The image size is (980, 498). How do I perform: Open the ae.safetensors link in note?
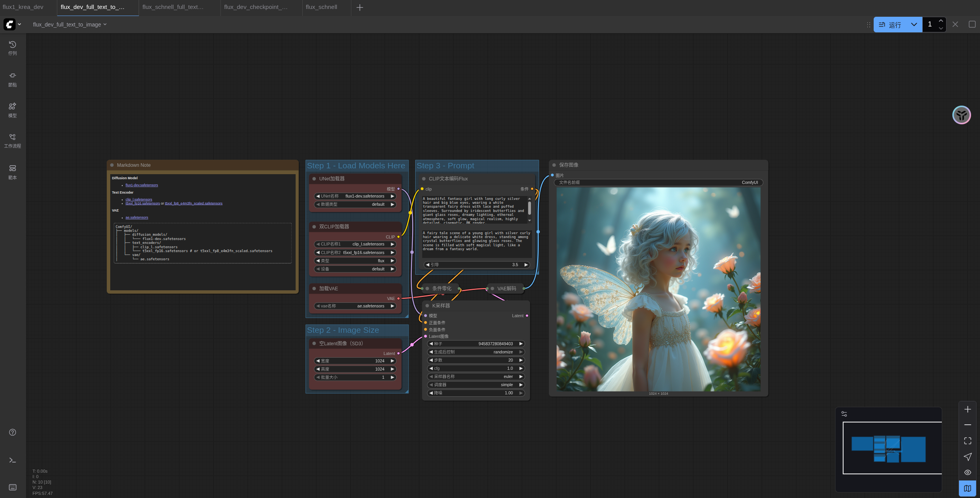click(x=137, y=217)
